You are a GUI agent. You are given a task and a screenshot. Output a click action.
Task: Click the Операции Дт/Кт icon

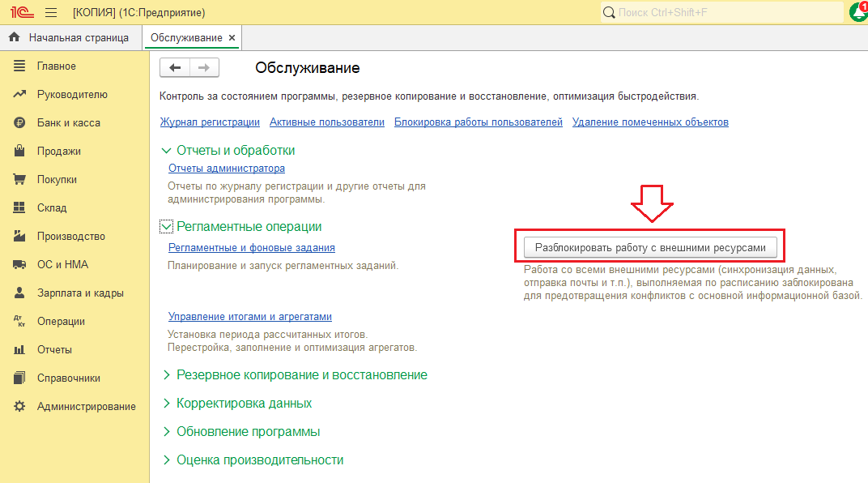pyautogui.click(x=19, y=321)
